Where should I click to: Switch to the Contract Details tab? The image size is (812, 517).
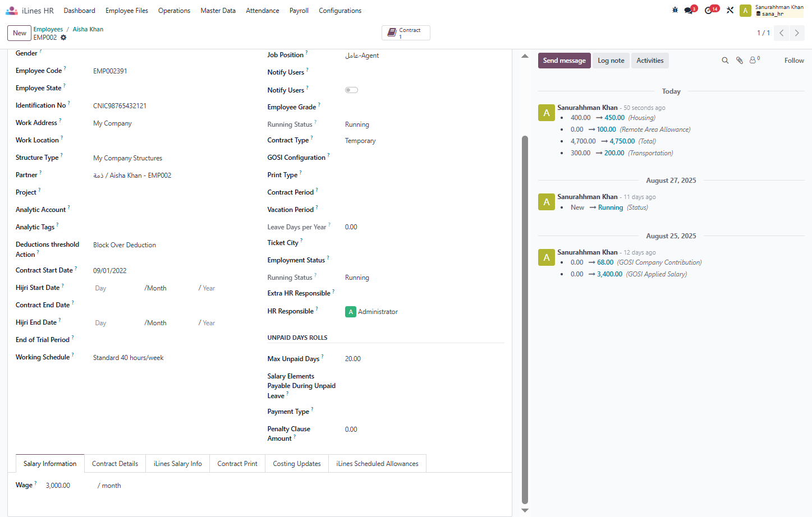coord(115,464)
